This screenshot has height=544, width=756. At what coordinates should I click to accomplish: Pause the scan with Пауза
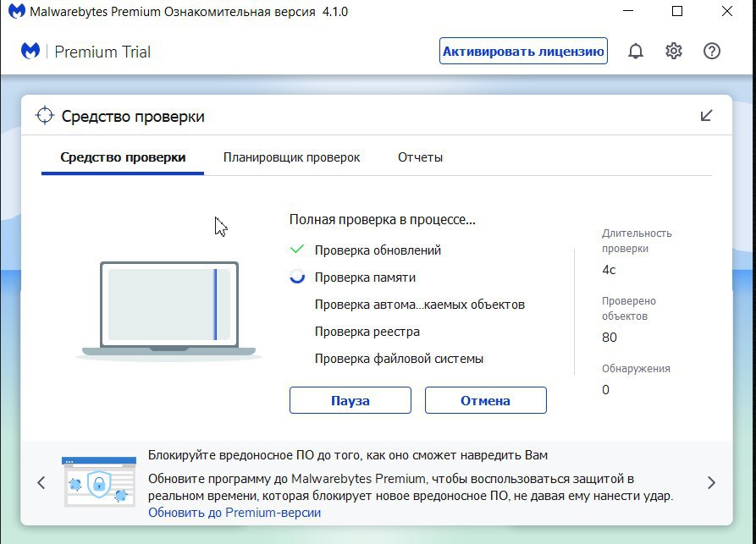350,400
